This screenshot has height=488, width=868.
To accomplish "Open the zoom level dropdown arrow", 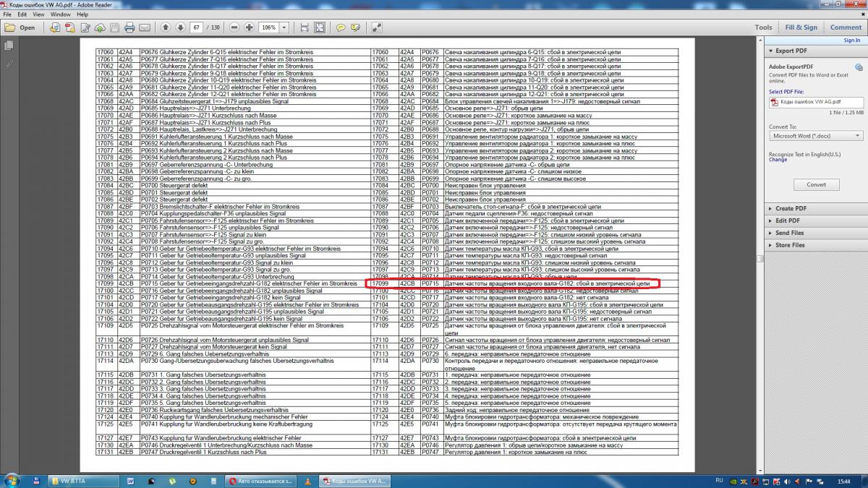I will coord(284,27).
